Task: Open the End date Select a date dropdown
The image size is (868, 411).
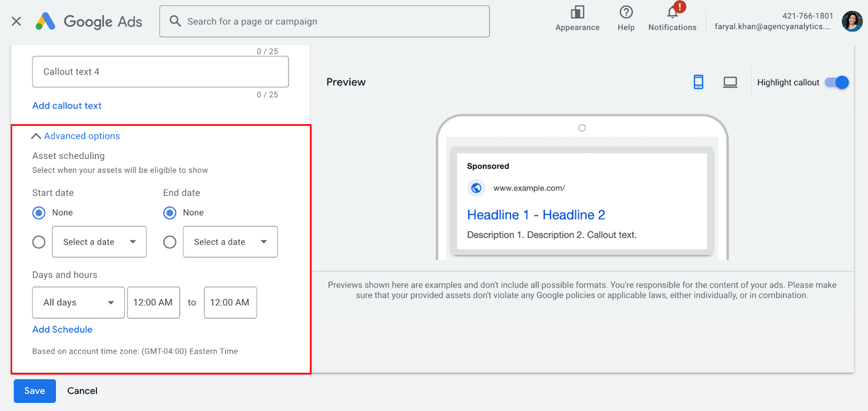Action: point(231,242)
